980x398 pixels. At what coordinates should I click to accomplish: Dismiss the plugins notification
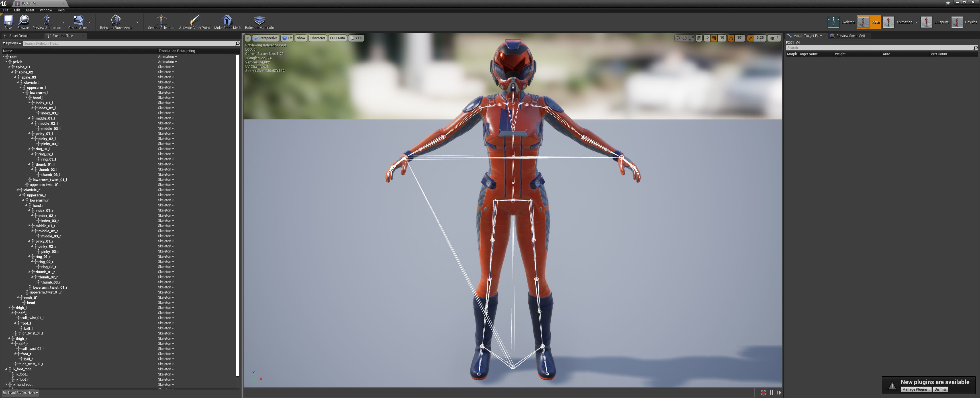pos(940,389)
